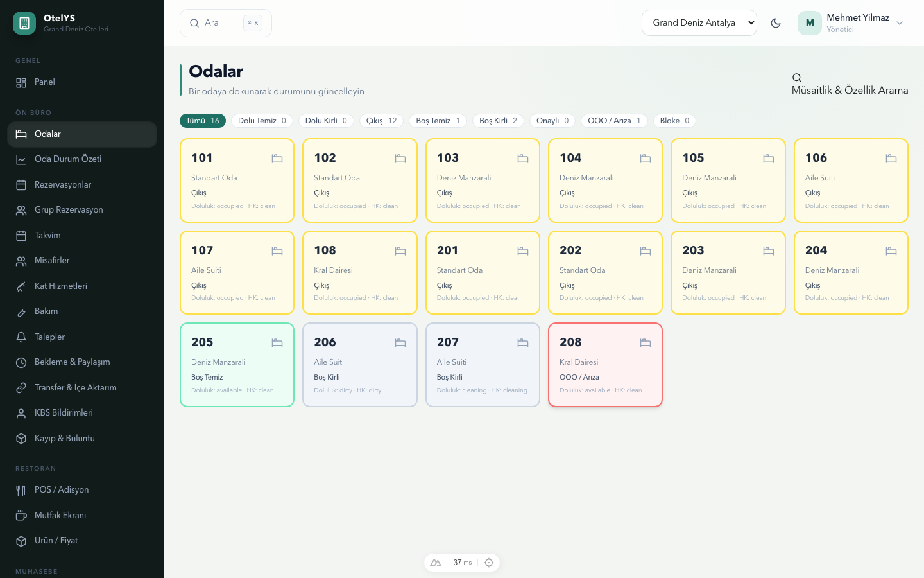Filter rooms by Dolu Kirli
The image size is (924, 578).
coord(326,121)
